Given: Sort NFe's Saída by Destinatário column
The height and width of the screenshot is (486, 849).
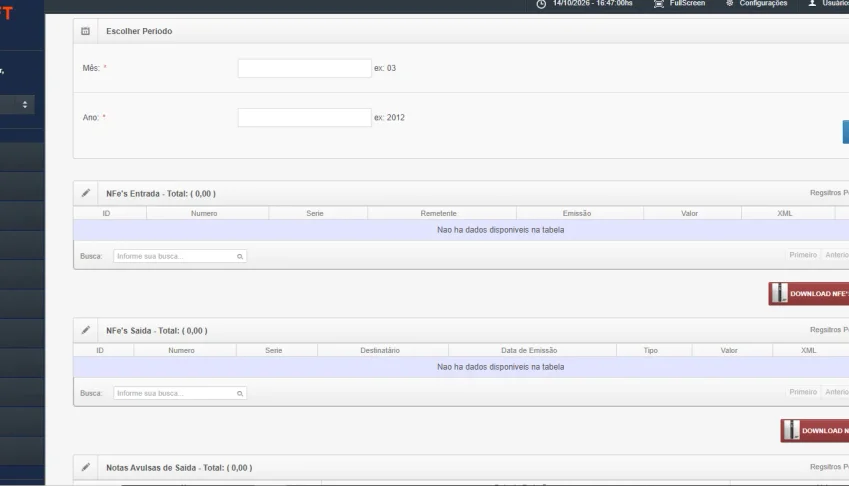Looking at the screenshot, I should 383,350.
